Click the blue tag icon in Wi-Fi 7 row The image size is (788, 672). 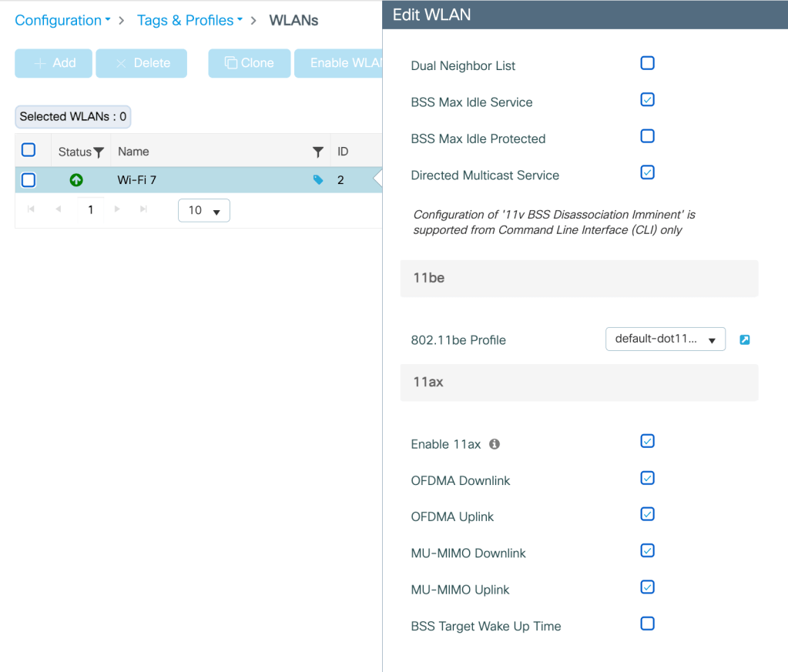click(x=318, y=180)
